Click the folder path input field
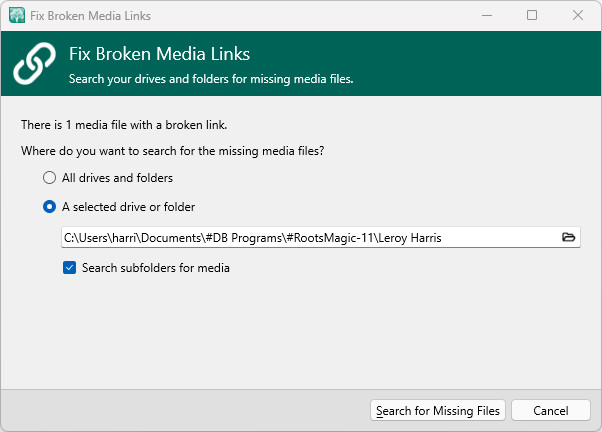Viewport: 602px width, 432px height. [x=321, y=237]
